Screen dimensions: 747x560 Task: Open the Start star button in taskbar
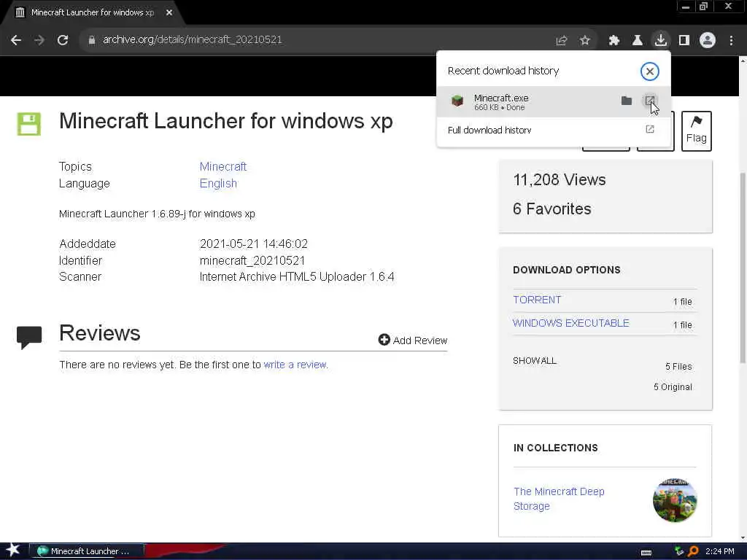pyautogui.click(x=12, y=551)
